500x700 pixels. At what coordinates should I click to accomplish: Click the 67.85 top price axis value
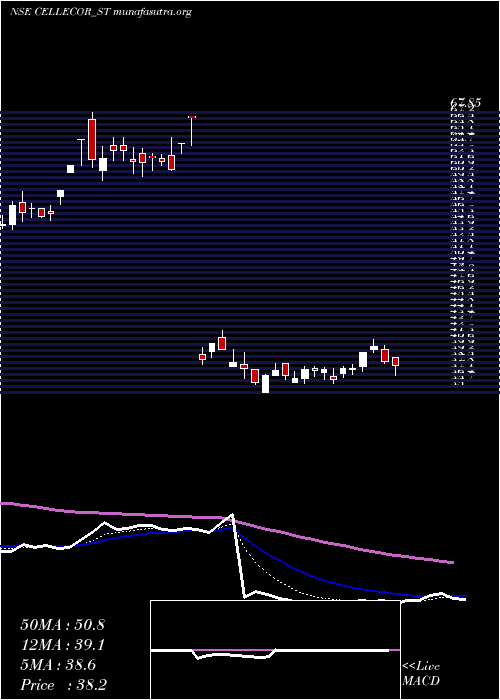[x=465, y=103]
